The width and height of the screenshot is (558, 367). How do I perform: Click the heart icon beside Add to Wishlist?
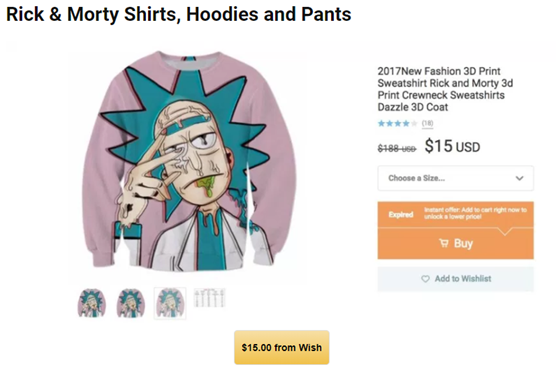[x=425, y=279]
